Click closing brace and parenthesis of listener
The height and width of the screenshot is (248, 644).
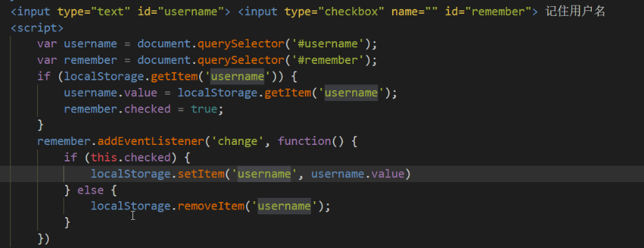[x=43, y=239]
